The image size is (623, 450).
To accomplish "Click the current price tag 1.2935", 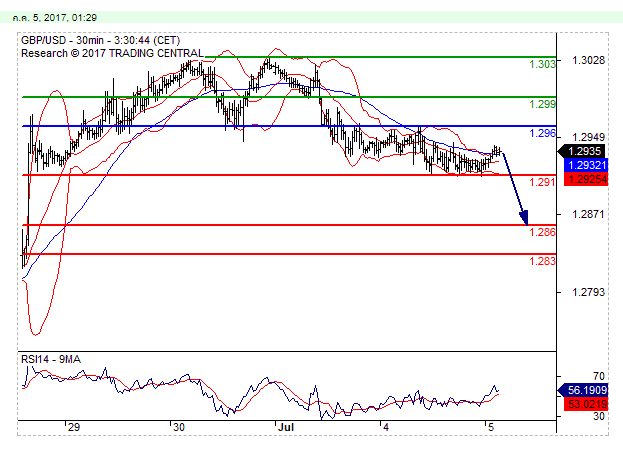I will point(582,151).
